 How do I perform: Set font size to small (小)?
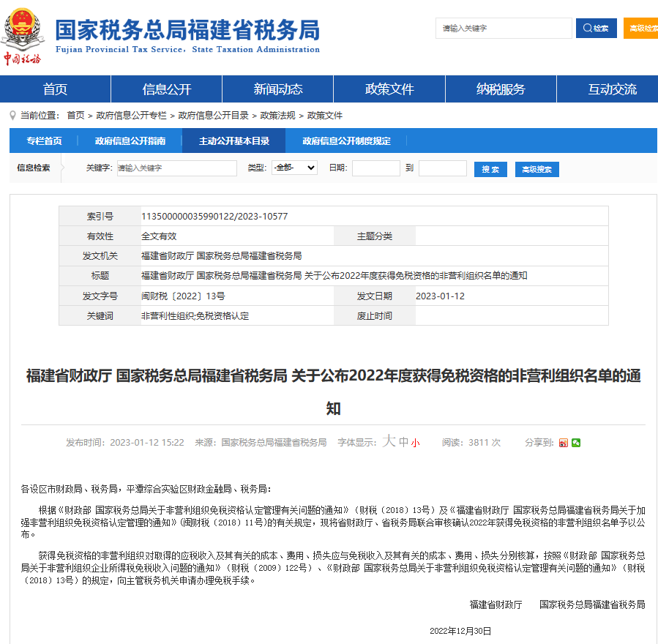click(x=415, y=443)
